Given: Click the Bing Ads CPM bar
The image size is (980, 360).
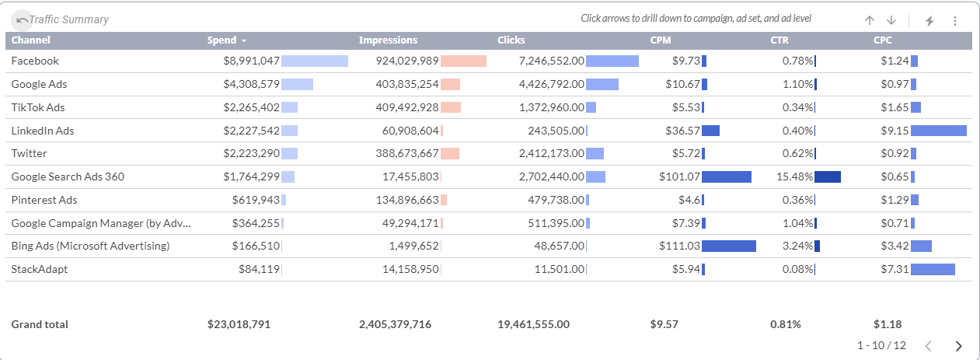Looking at the screenshot, I should tap(728, 246).
